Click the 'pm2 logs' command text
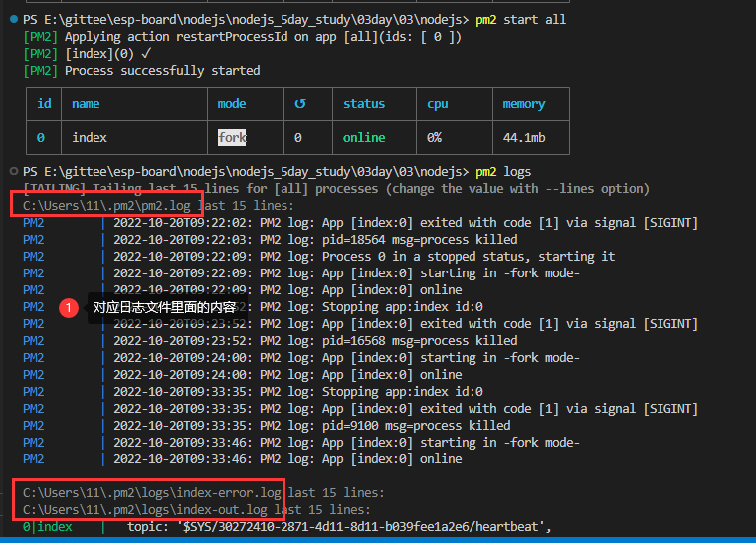Viewport: 756px width, 543px height. click(503, 172)
